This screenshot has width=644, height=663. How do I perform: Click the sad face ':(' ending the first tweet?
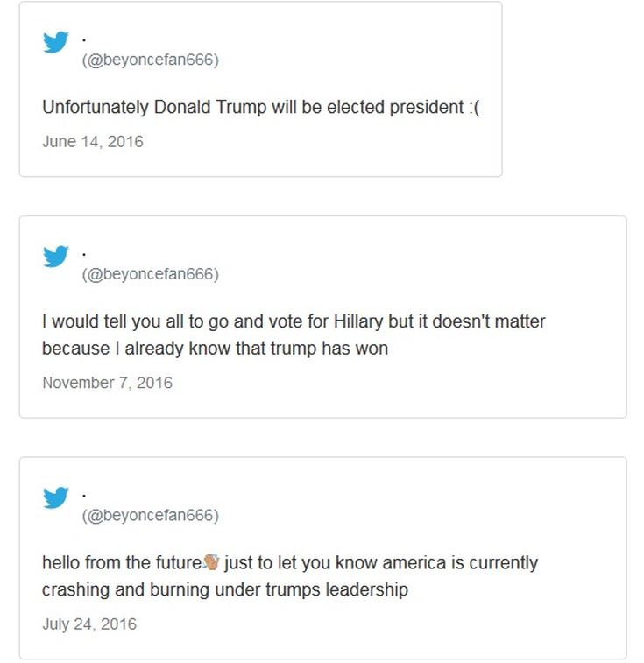[475, 108]
